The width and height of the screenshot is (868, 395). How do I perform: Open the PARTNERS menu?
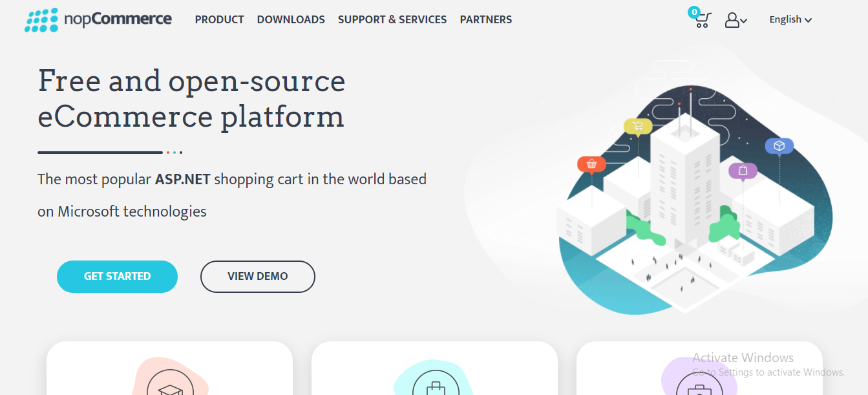click(486, 20)
